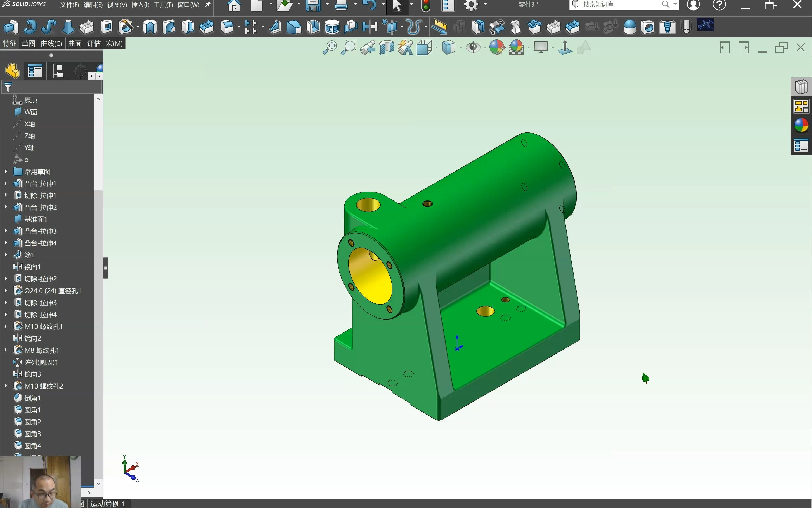Open the Apply Scene icon
The image size is (812, 508).
click(516, 47)
